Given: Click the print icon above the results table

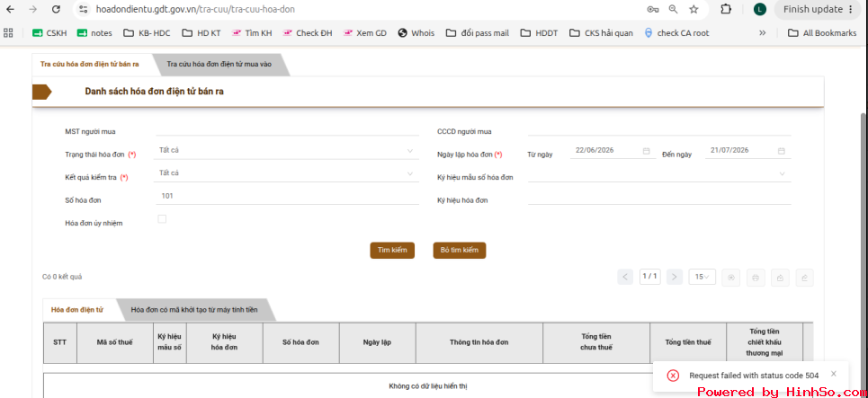Looking at the screenshot, I should point(756,278).
